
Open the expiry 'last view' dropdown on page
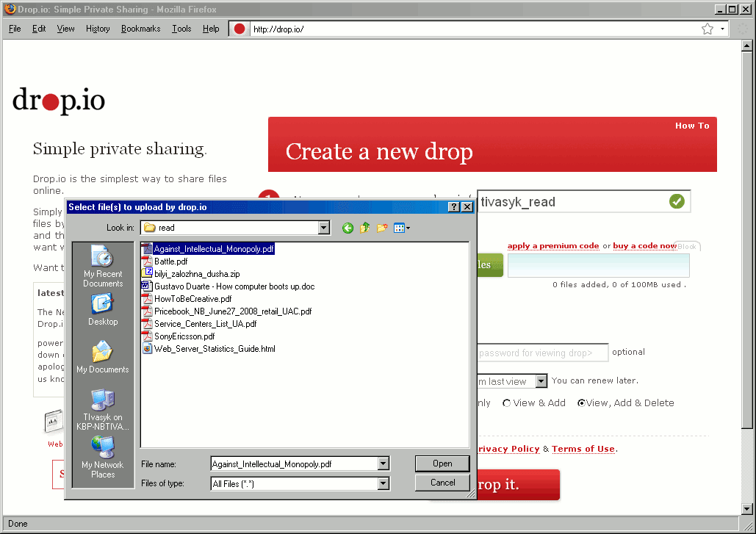541,381
